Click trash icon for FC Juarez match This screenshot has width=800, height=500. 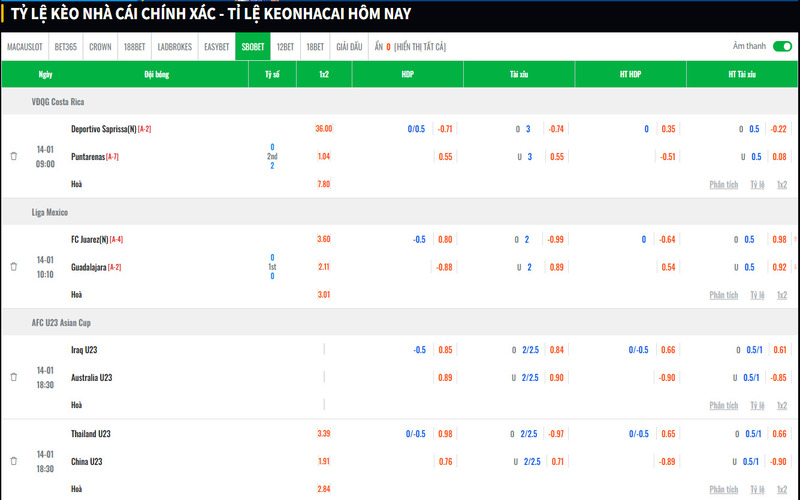(14, 267)
